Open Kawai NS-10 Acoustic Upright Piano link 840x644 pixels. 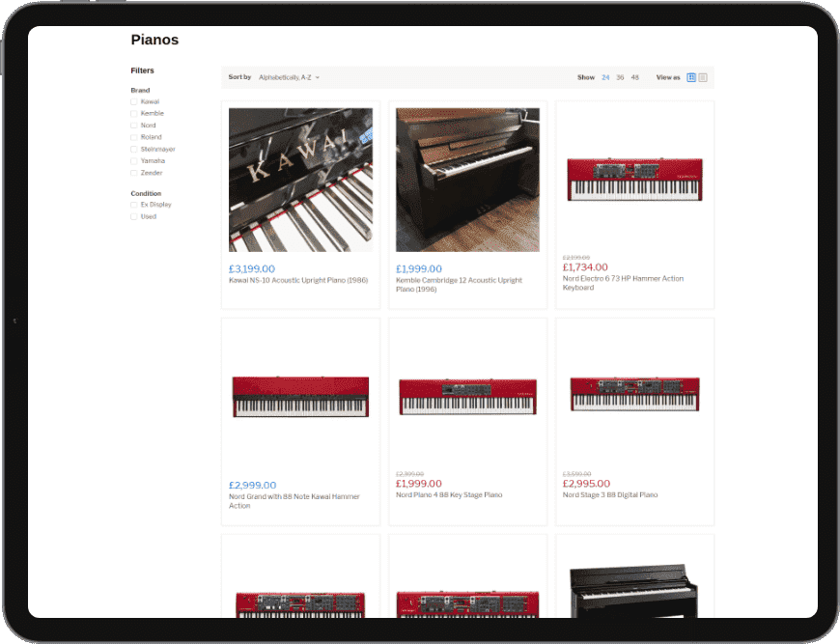[297, 281]
